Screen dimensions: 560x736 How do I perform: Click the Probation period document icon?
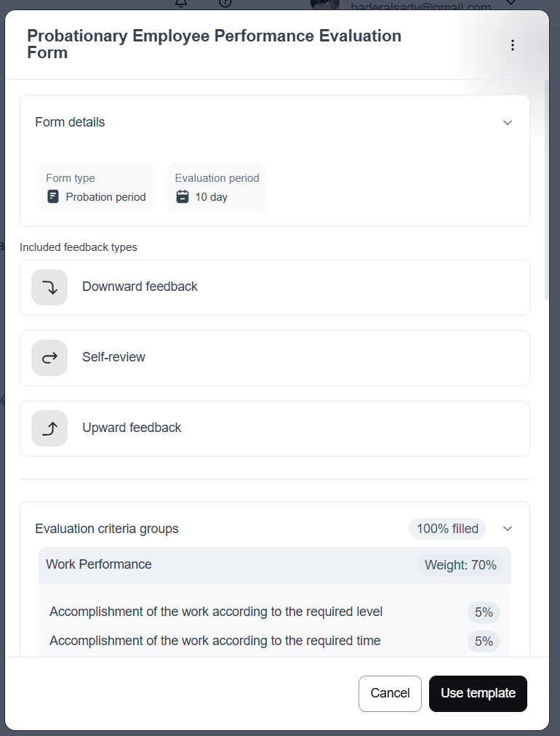[x=52, y=196]
